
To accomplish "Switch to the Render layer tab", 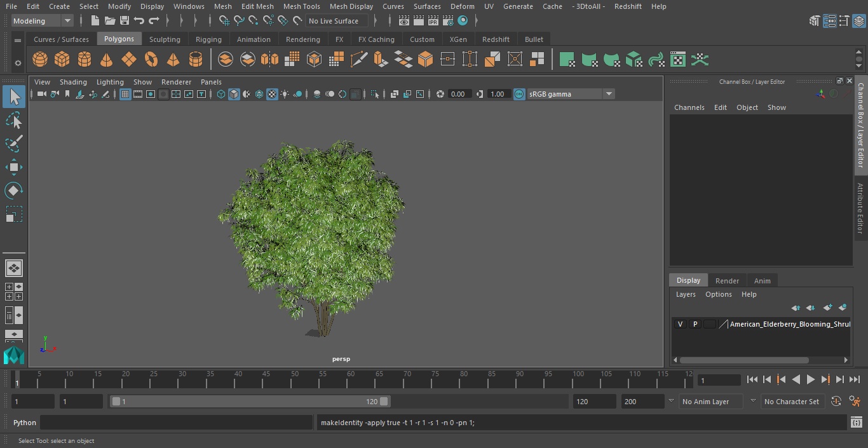I will coord(727,281).
